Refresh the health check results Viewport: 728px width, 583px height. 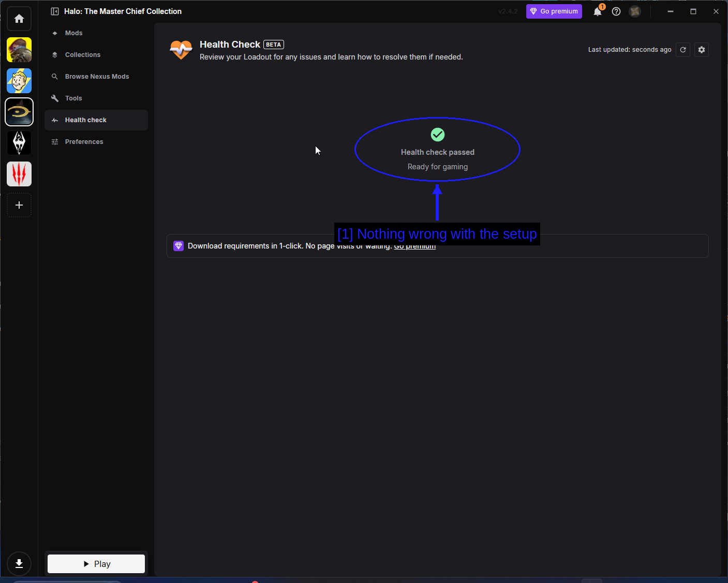point(683,50)
